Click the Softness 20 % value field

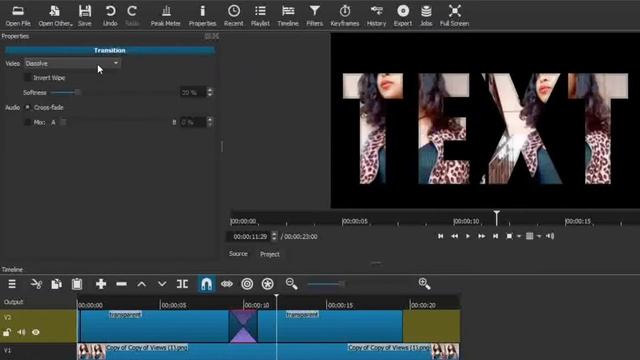[193, 93]
